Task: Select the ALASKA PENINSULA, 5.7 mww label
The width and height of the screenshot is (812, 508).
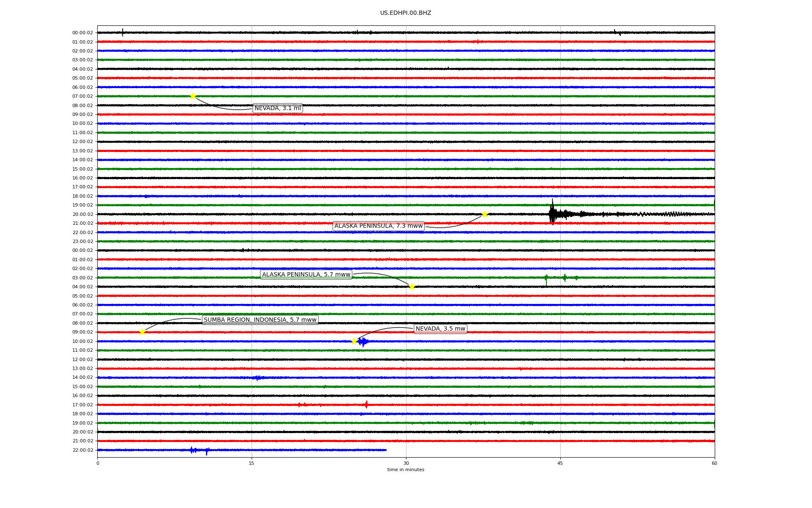Action: click(x=306, y=275)
